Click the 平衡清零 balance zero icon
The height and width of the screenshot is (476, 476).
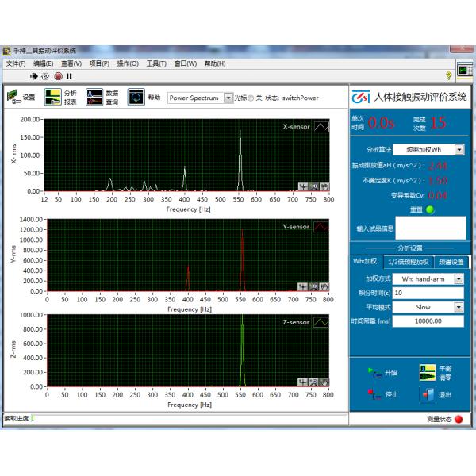click(428, 372)
